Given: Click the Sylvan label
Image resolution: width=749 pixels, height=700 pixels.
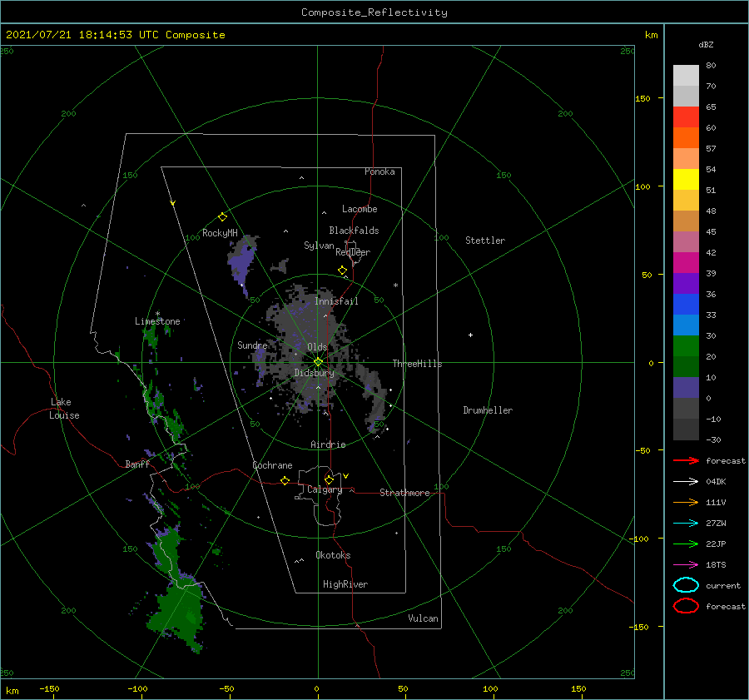Looking at the screenshot, I should coord(319,246).
